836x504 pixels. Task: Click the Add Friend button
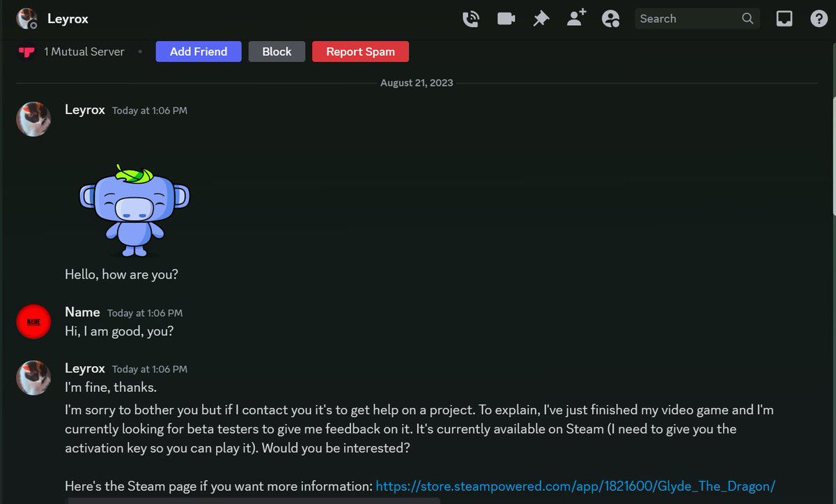199,52
